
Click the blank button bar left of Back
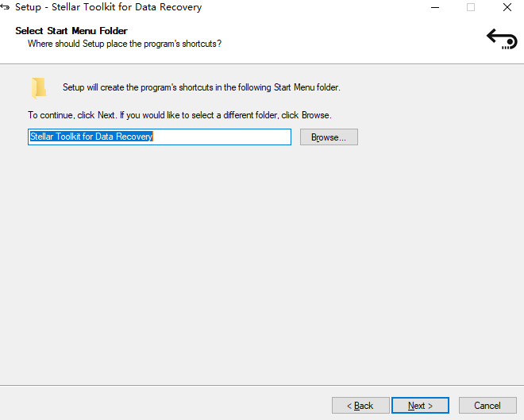[159, 405]
